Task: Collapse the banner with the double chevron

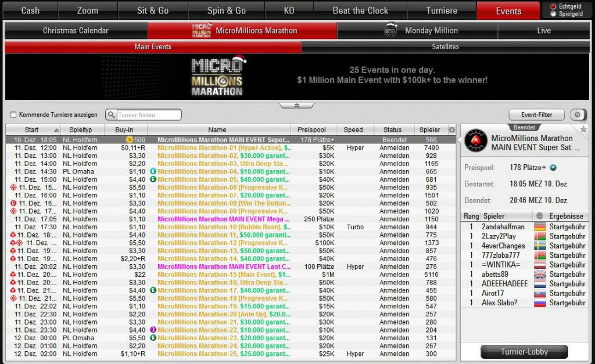Action: [x=297, y=106]
